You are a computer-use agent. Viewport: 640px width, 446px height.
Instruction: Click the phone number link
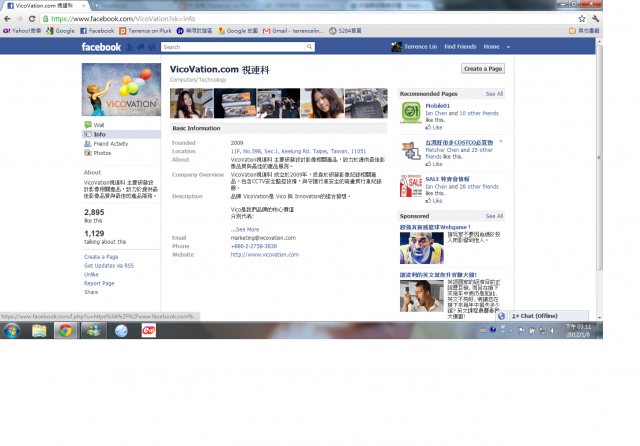tap(254, 246)
